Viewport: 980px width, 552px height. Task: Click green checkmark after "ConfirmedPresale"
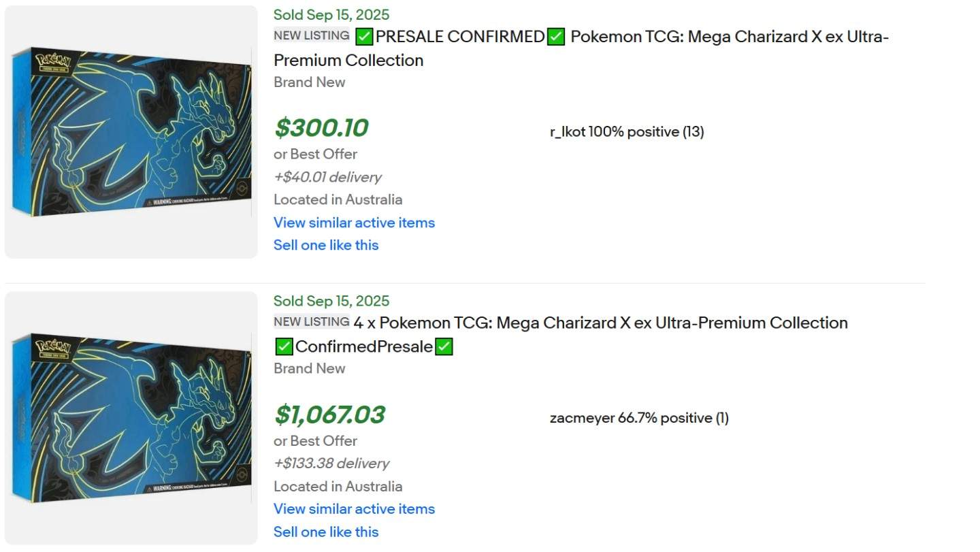[x=444, y=347]
